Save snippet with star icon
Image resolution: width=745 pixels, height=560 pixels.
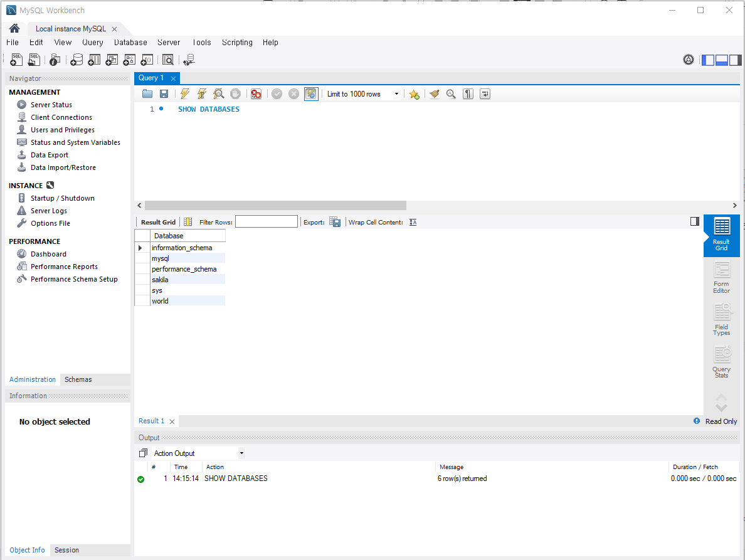pos(415,94)
